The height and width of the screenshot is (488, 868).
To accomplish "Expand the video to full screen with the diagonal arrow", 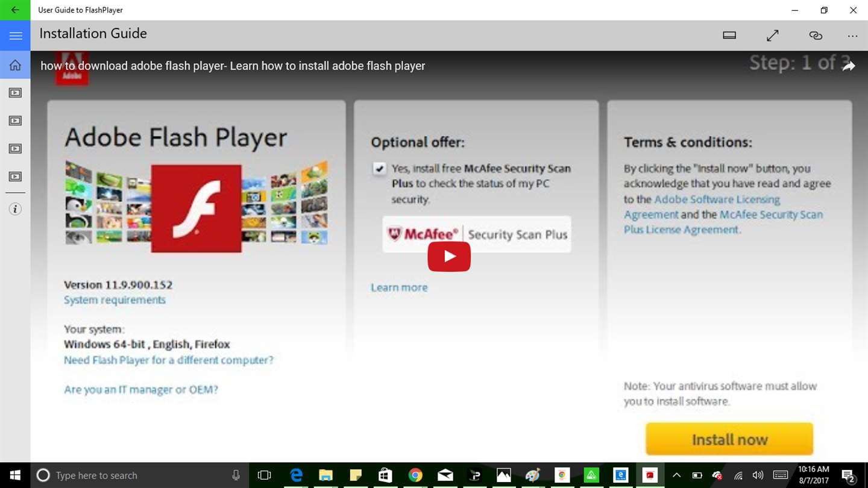I will [x=772, y=36].
